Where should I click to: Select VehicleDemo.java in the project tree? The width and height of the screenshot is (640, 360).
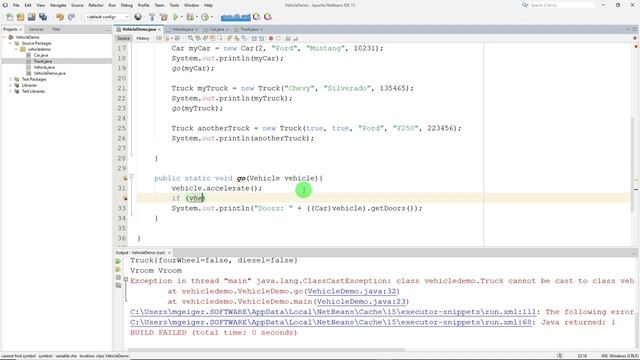point(49,73)
